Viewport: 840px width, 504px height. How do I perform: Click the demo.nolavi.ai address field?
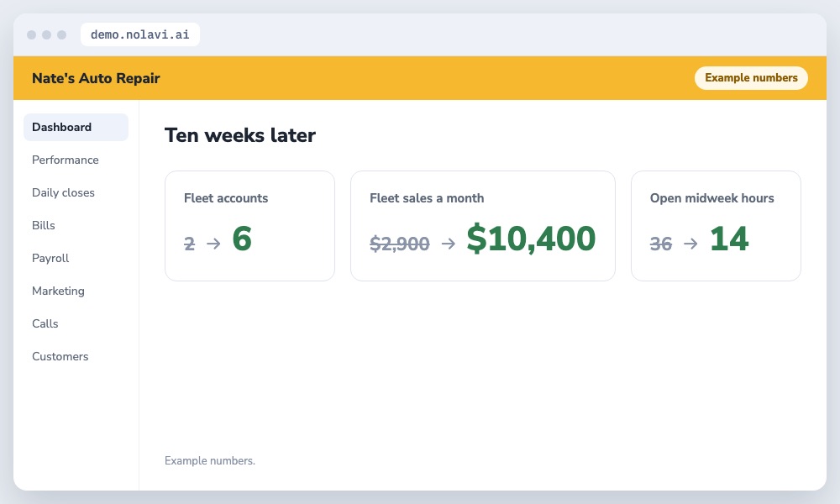pyautogui.click(x=139, y=34)
